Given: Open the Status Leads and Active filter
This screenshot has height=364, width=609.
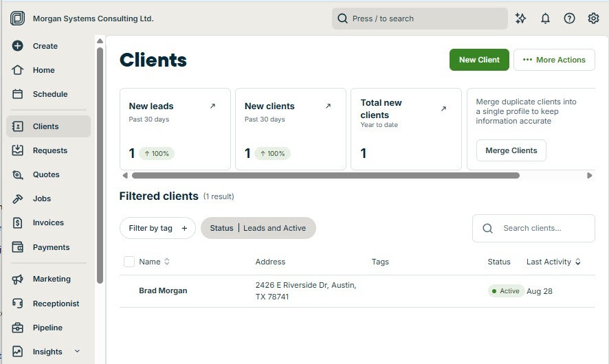Looking at the screenshot, I should pyautogui.click(x=258, y=228).
